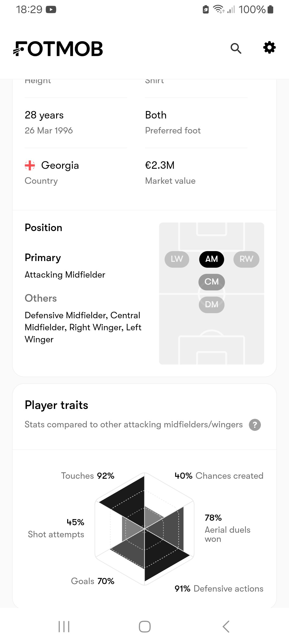Tap the player traits radar chart
Viewport: 289px width, 644px height.
click(144, 529)
